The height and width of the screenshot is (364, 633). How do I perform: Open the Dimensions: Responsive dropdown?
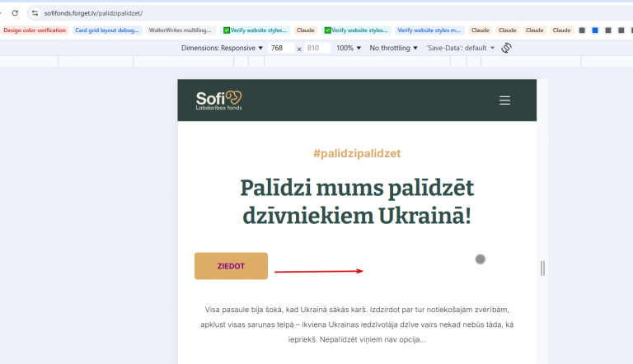coord(222,48)
